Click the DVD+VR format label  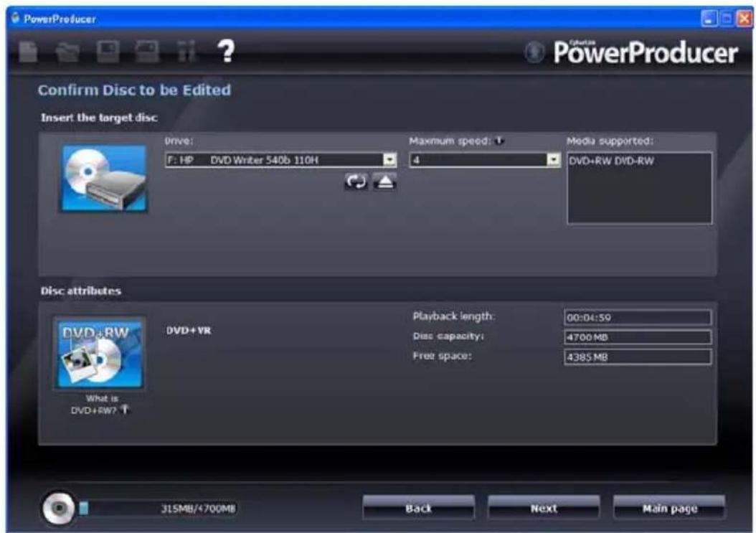(x=189, y=331)
